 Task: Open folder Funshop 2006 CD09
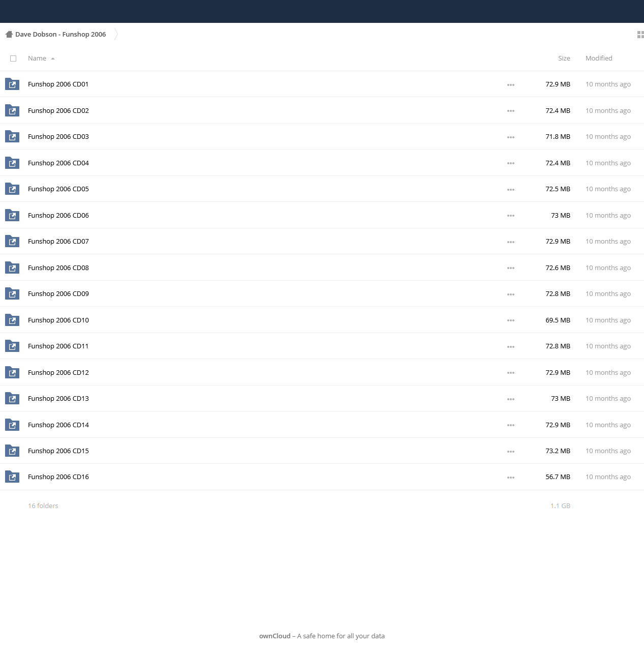(x=58, y=294)
